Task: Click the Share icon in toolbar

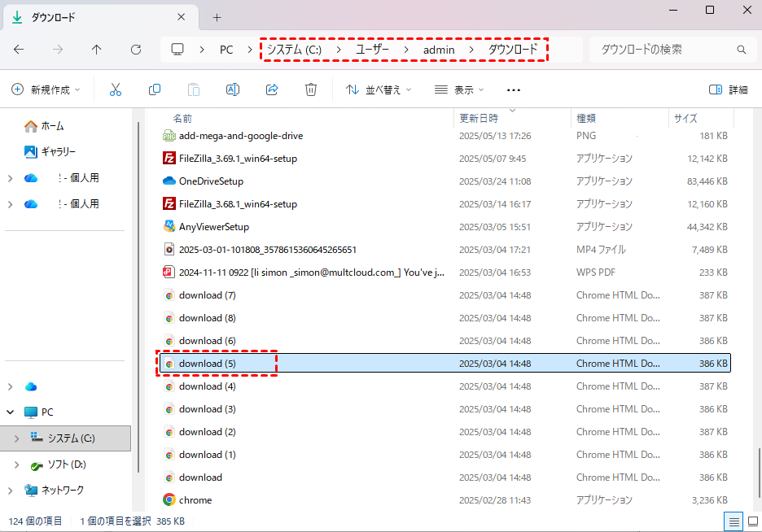Action: 272,89
